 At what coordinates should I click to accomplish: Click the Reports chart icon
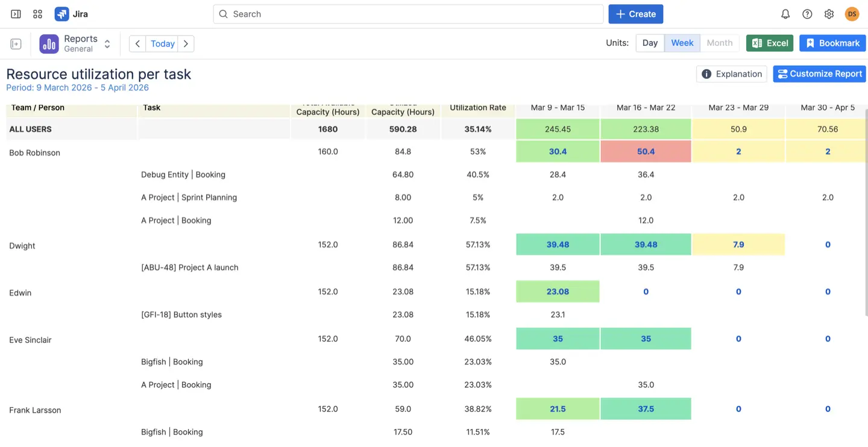(x=48, y=43)
